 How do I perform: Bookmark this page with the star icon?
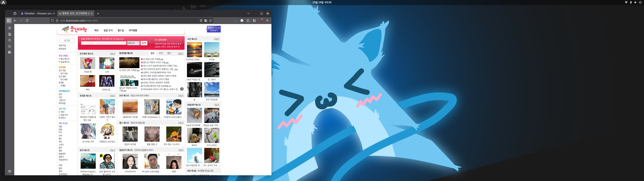click(x=210, y=21)
